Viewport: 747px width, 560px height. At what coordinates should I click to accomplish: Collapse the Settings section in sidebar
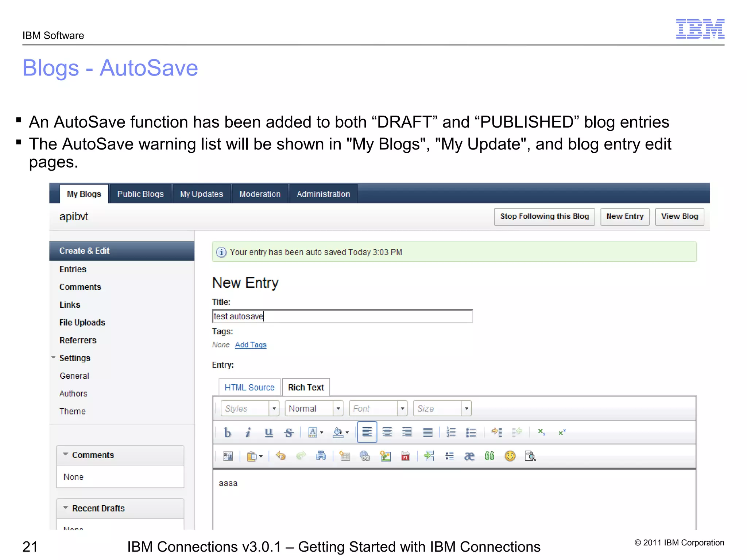pyautogui.click(x=54, y=358)
